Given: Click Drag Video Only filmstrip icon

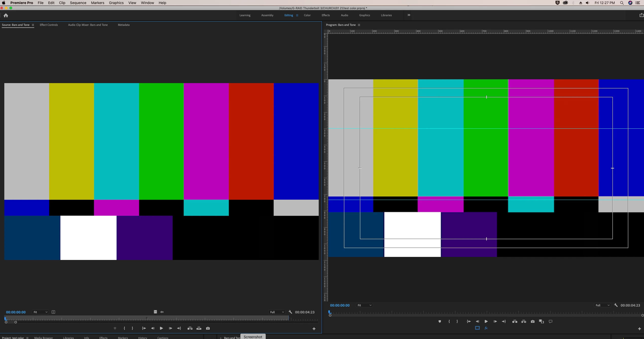Looking at the screenshot, I should tap(155, 312).
